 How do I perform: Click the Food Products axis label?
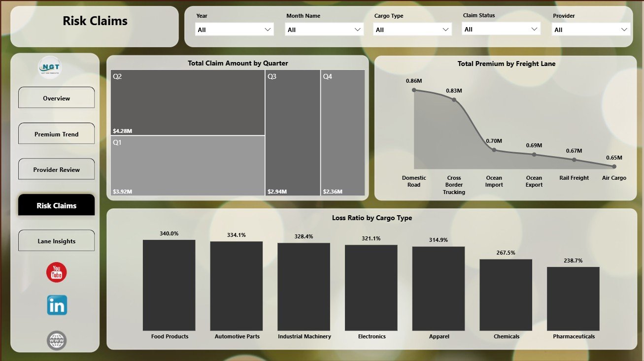coord(169,336)
